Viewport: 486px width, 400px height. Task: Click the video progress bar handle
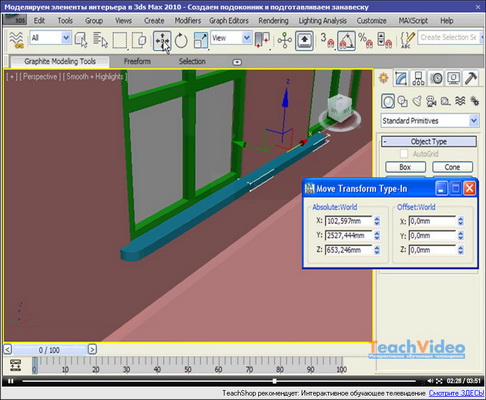(x=274, y=381)
